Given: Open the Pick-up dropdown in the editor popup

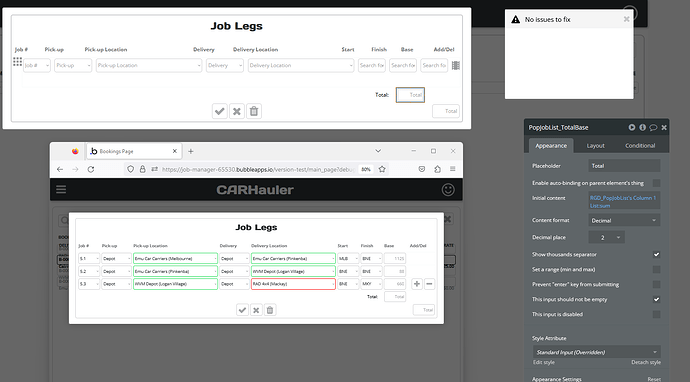Looking at the screenshot, I should pos(73,65).
